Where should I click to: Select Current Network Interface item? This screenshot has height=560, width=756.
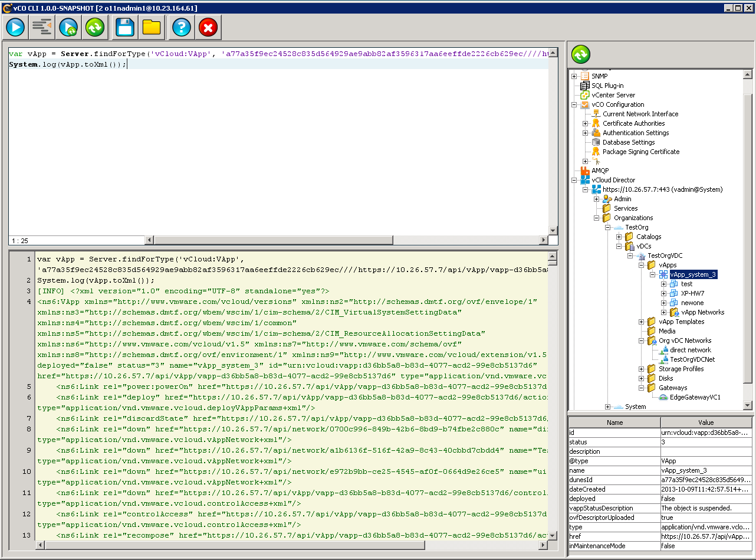point(640,114)
